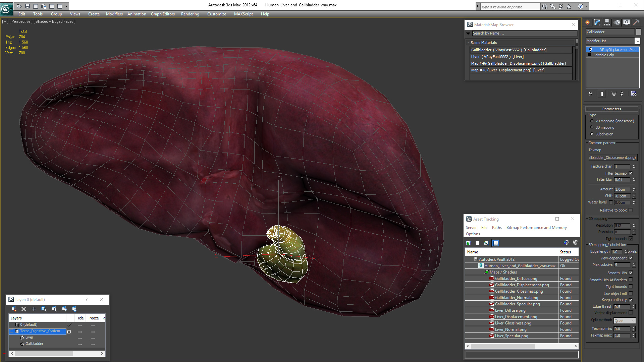Toggle the View-dependent checkbox

click(x=631, y=258)
